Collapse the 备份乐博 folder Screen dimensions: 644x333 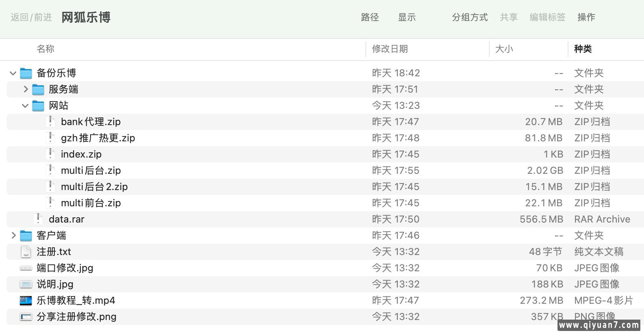[x=13, y=73]
